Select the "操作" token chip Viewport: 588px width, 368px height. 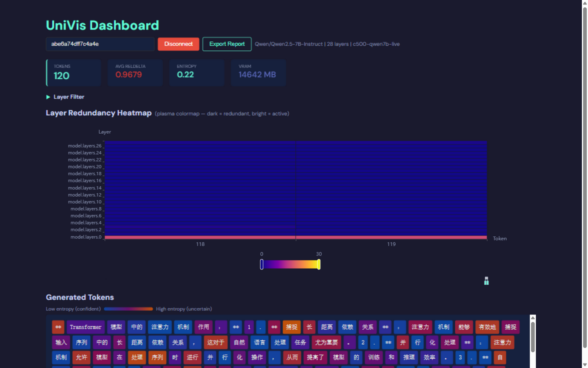tap(257, 357)
